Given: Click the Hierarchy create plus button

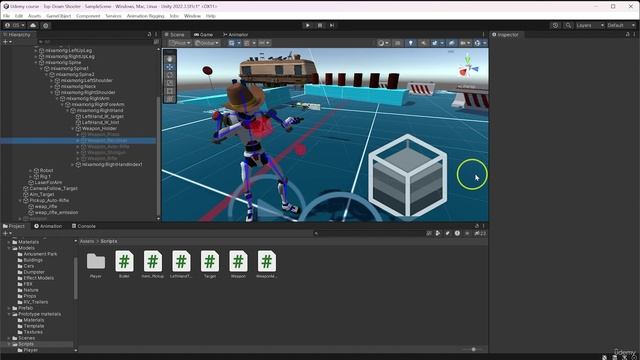Looking at the screenshot, I should [x=7, y=42].
